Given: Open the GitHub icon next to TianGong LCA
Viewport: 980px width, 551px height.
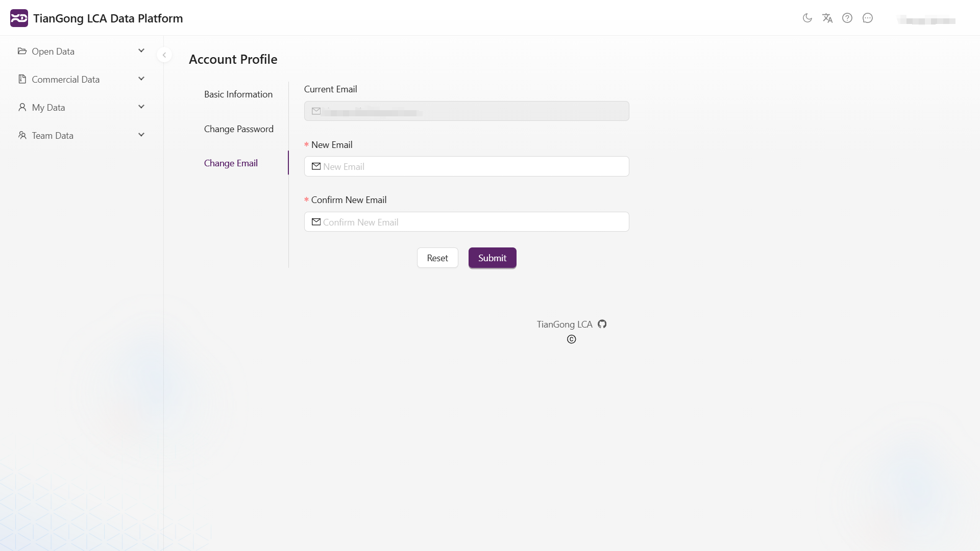Looking at the screenshot, I should [x=602, y=324].
